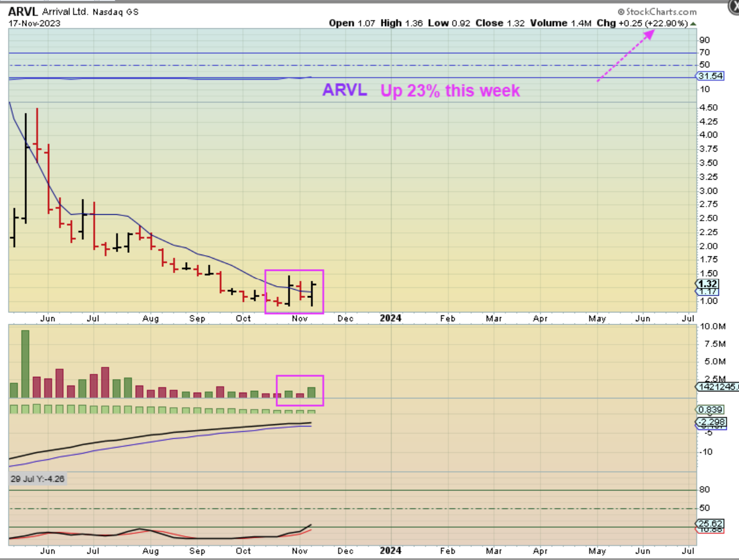Viewport: 739px width, 560px height.
Task: Click the tallest green volume bar
Action: pyautogui.click(x=25, y=364)
